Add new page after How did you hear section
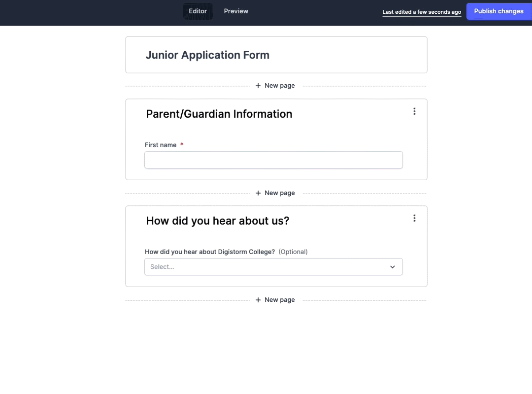 point(275,299)
